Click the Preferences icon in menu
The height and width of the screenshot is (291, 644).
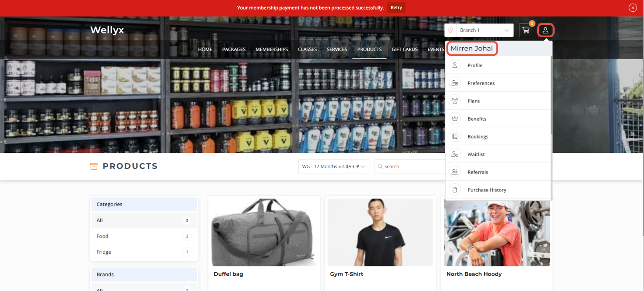[x=455, y=83]
